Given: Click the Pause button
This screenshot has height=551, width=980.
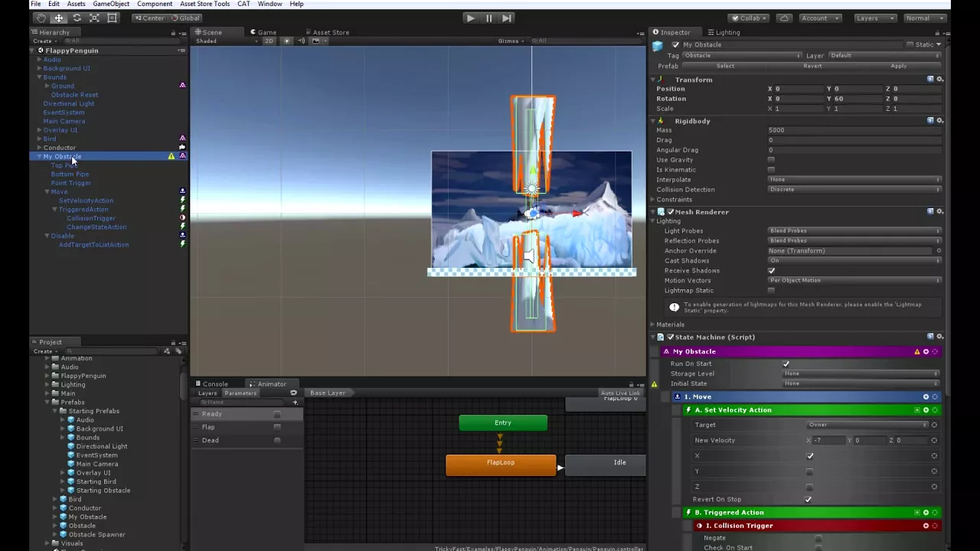Looking at the screenshot, I should (488, 18).
